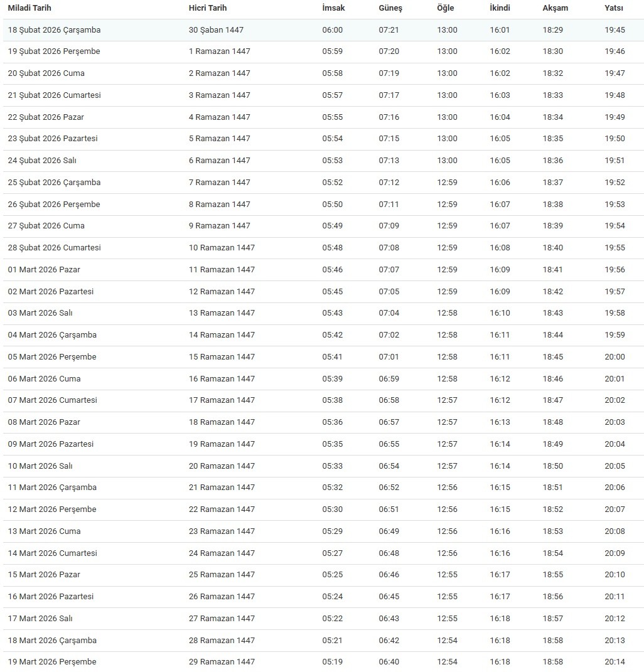Screen dimensions: 644x672
Task: Select the 18 Şubat 2026 Çarşamba row date
Action: [x=54, y=30]
